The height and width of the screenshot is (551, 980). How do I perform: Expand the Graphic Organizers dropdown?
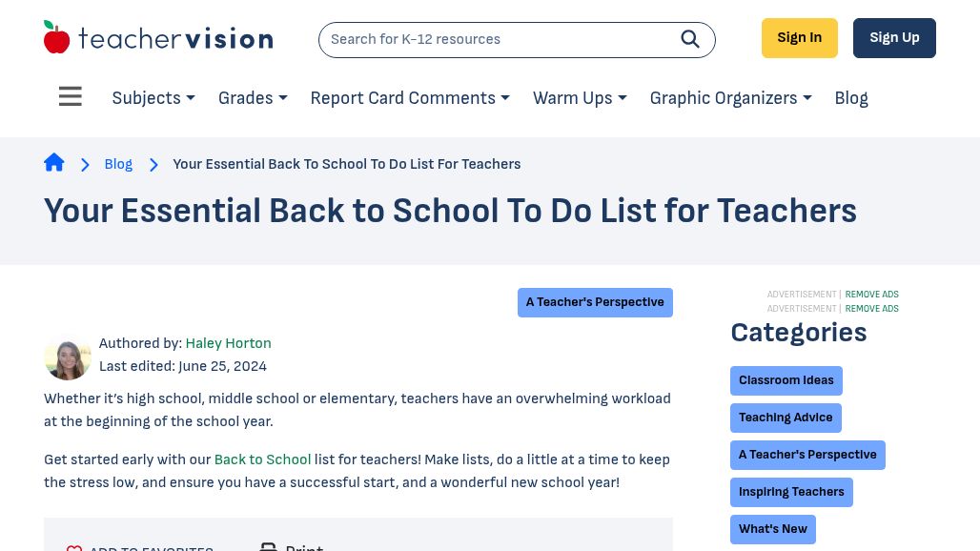[730, 98]
